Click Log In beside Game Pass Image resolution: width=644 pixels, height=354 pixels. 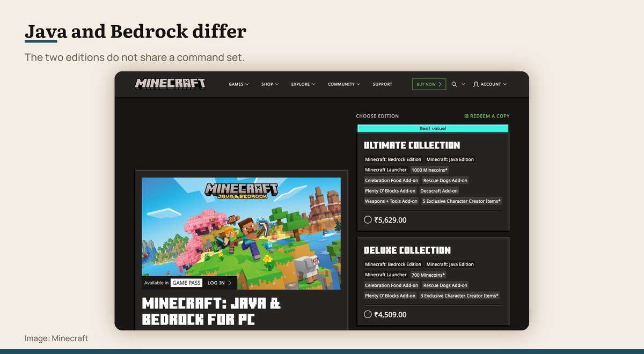[216, 283]
